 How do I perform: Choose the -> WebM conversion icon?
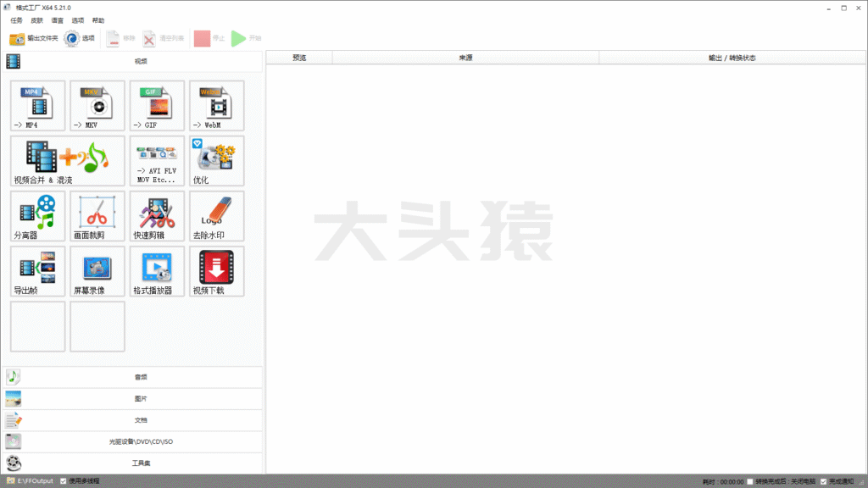(x=216, y=106)
